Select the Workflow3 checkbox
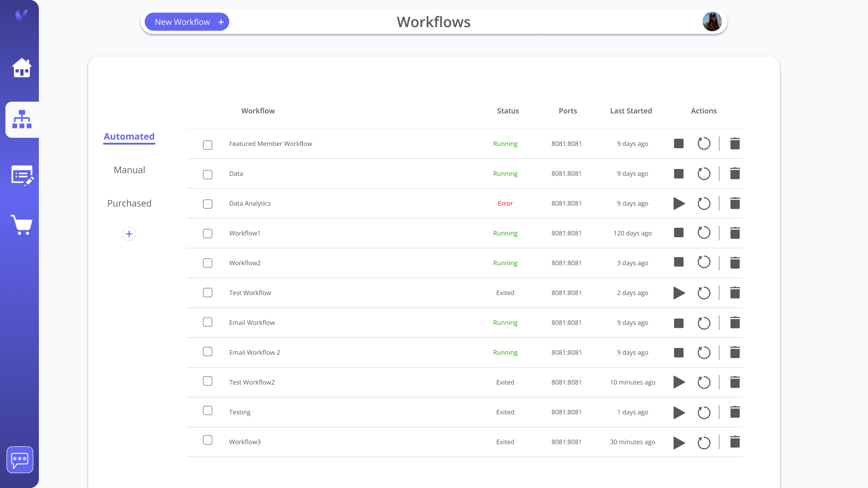Image resolution: width=868 pixels, height=488 pixels. pos(208,440)
